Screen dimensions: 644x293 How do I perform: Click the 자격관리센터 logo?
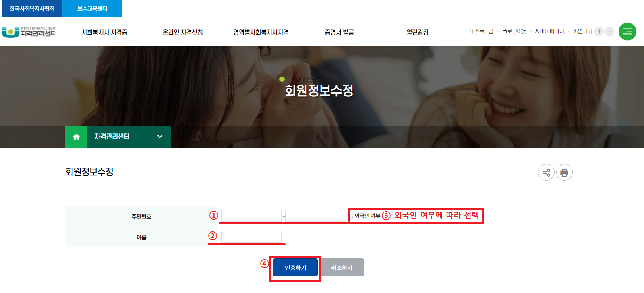coord(29,32)
